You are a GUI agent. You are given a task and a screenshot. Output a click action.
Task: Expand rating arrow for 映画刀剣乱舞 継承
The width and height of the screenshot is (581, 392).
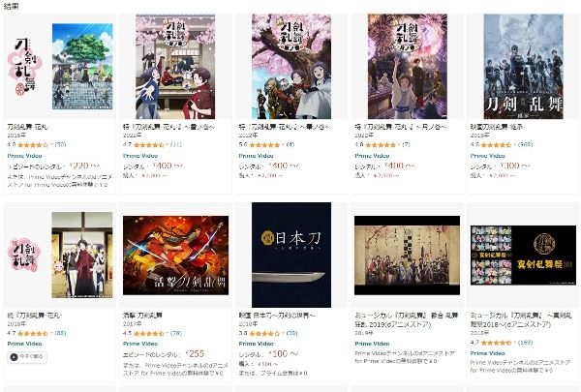(x=514, y=144)
